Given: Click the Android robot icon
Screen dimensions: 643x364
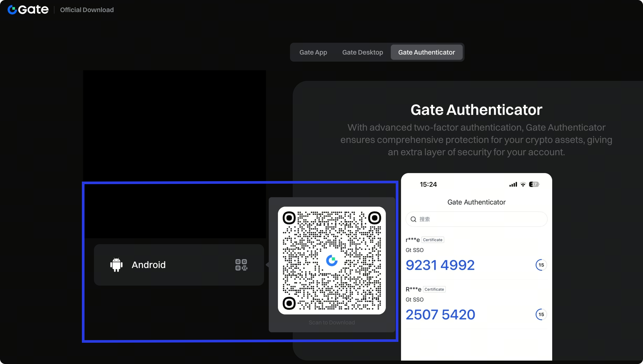Looking at the screenshot, I should pyautogui.click(x=116, y=265).
